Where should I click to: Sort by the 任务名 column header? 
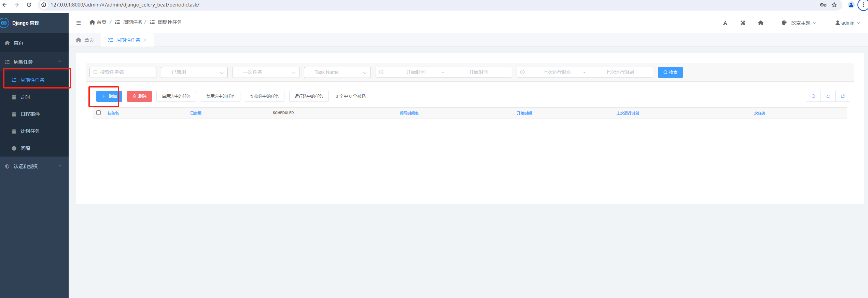point(113,113)
